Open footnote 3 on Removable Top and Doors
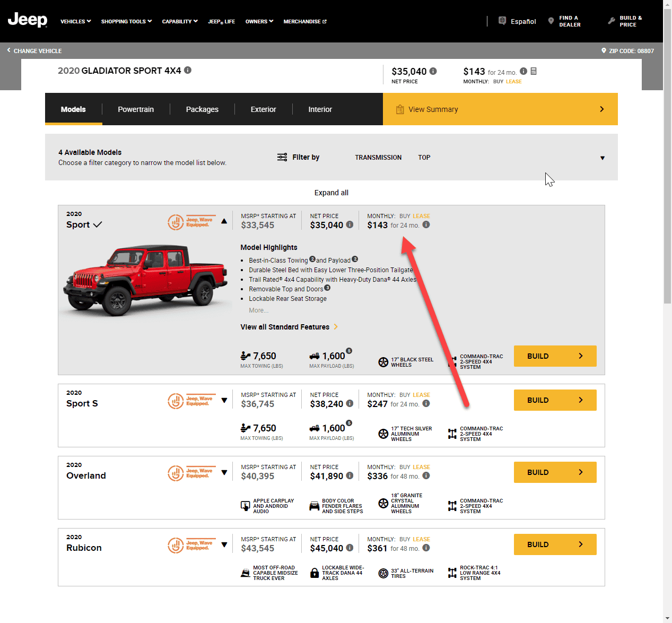672x623 pixels. tap(327, 288)
